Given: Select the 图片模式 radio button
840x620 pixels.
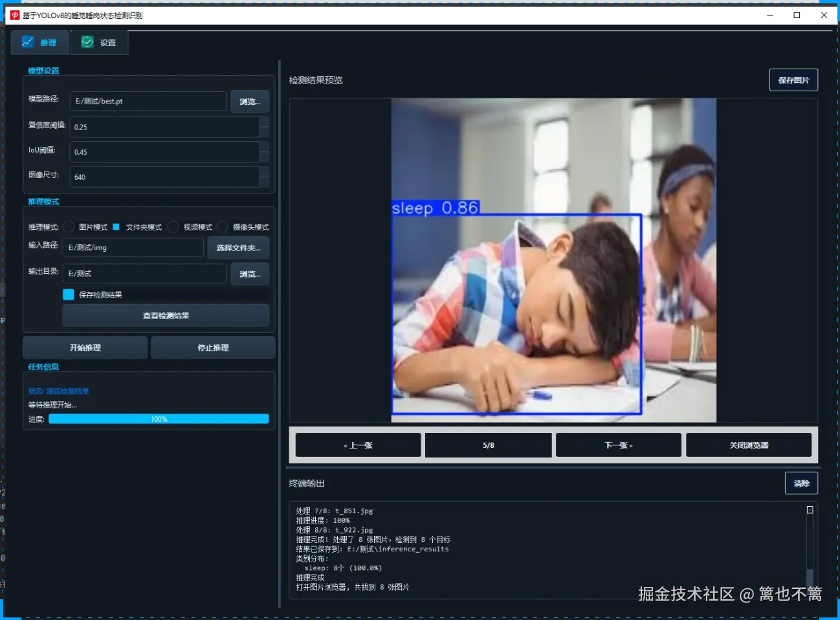Looking at the screenshot, I should 69,227.
